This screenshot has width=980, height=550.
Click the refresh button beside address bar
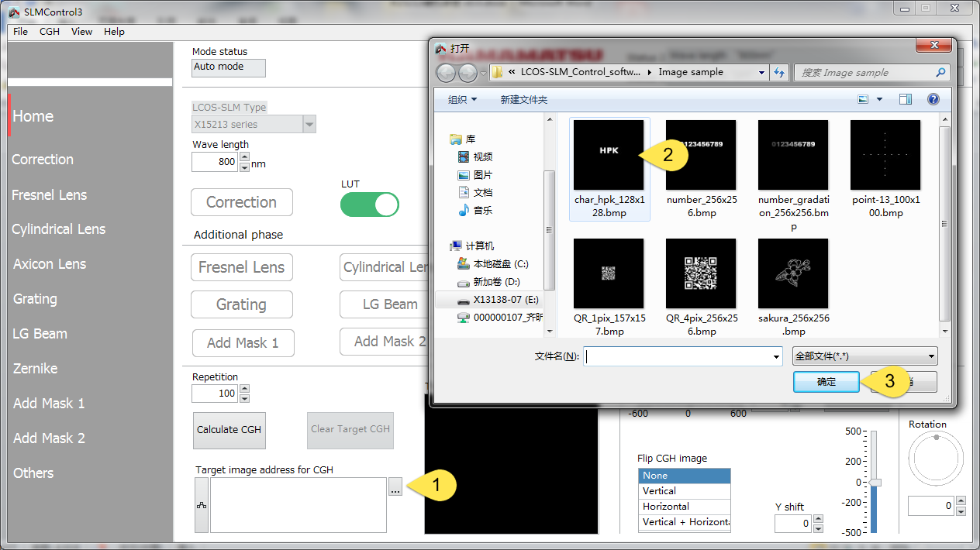779,72
